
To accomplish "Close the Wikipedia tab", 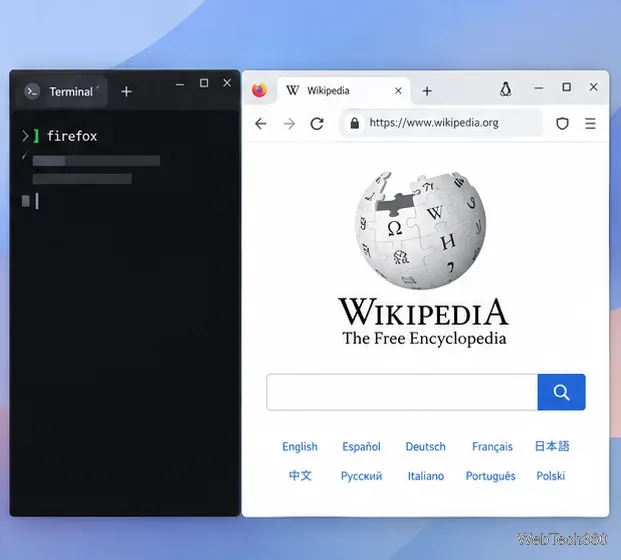I will click(x=398, y=91).
